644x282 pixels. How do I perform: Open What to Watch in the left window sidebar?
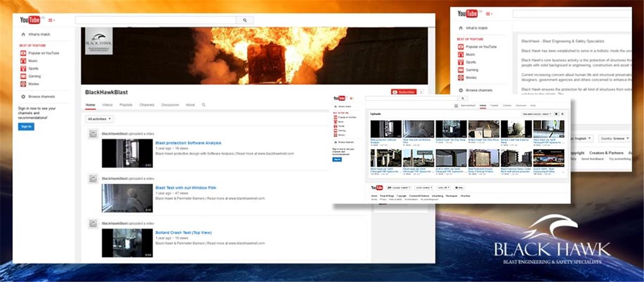(x=39, y=34)
